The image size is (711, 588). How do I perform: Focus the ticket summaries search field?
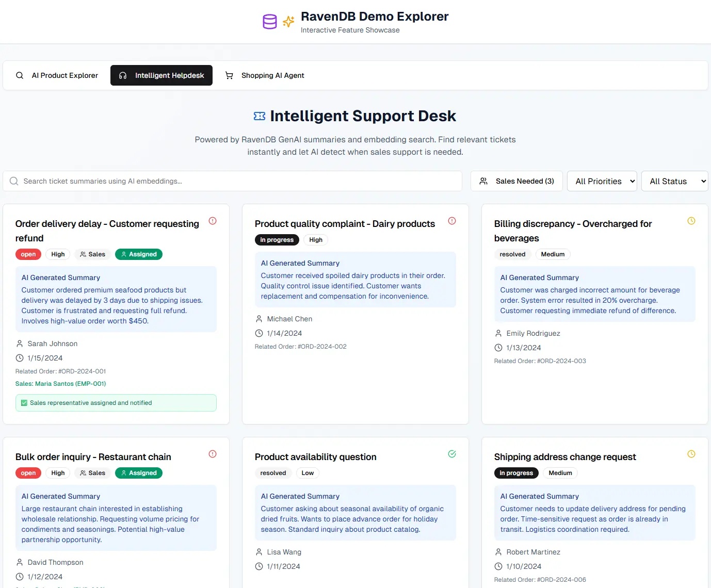tap(232, 181)
